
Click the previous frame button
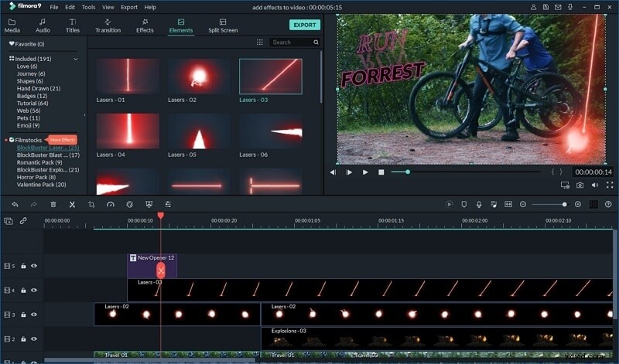333,172
